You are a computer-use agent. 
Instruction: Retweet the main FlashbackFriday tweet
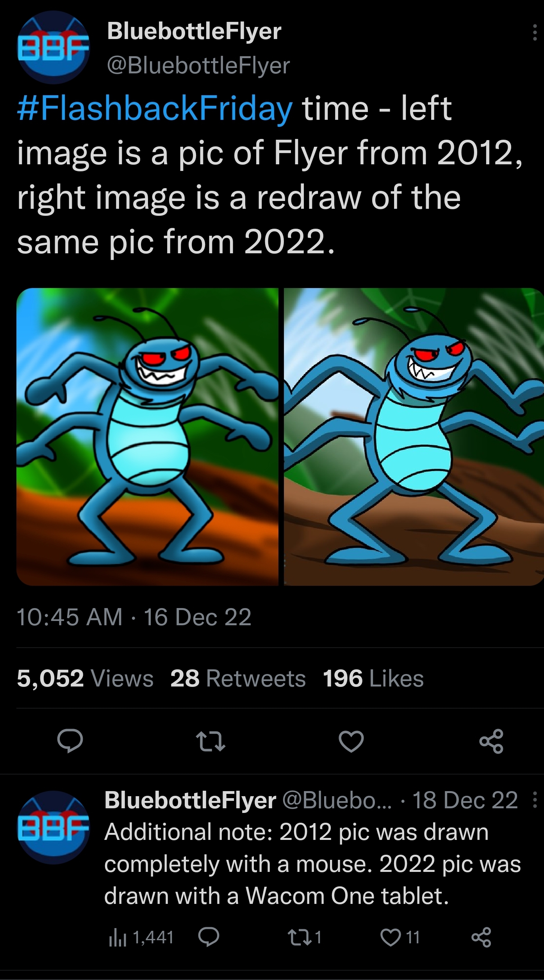click(x=210, y=741)
